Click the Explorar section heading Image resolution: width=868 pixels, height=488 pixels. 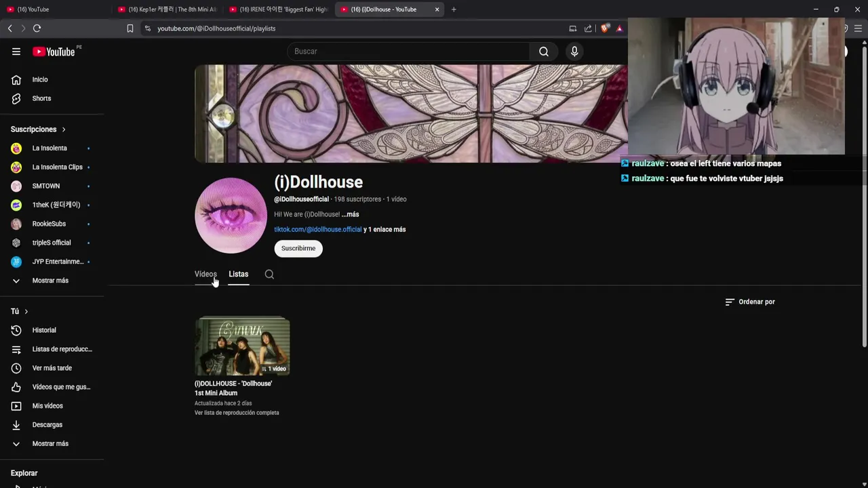pos(24,473)
